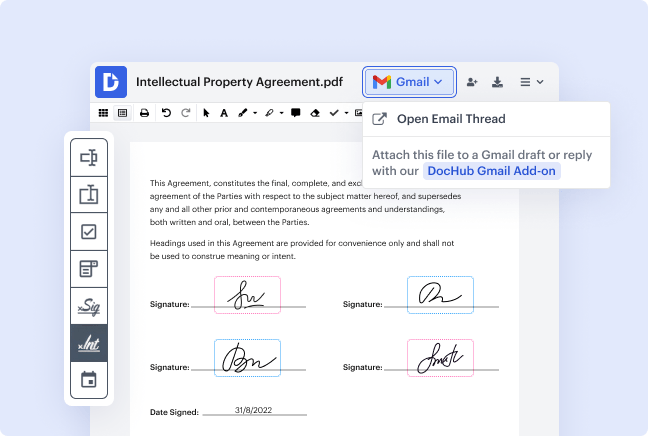Click the first pink signature box
Viewport: 648px width, 436px height.
point(247,295)
